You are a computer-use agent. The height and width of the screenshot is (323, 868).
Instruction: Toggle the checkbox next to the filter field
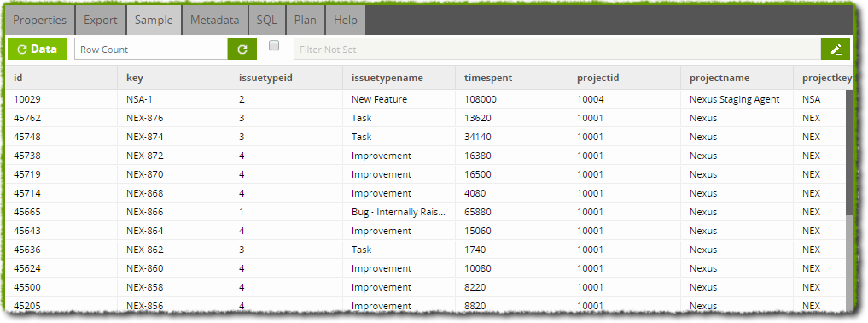coord(274,46)
